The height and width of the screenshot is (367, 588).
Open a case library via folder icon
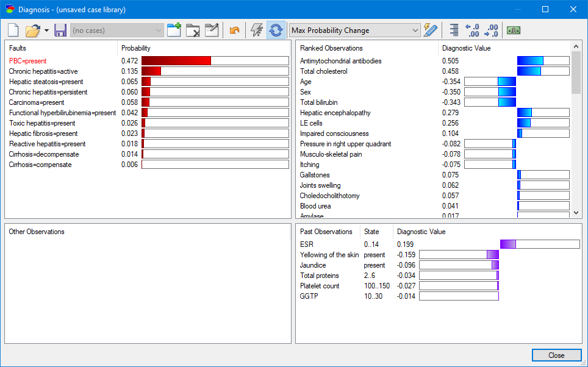pyautogui.click(x=32, y=30)
